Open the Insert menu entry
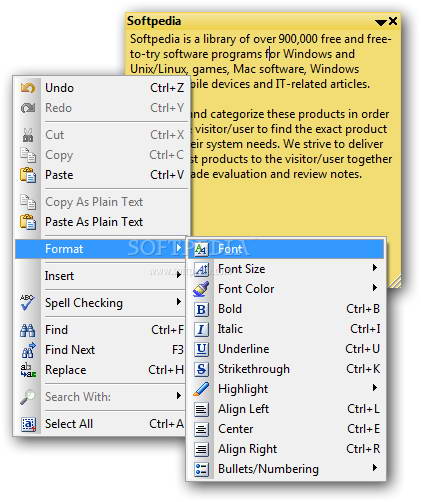 100,276
